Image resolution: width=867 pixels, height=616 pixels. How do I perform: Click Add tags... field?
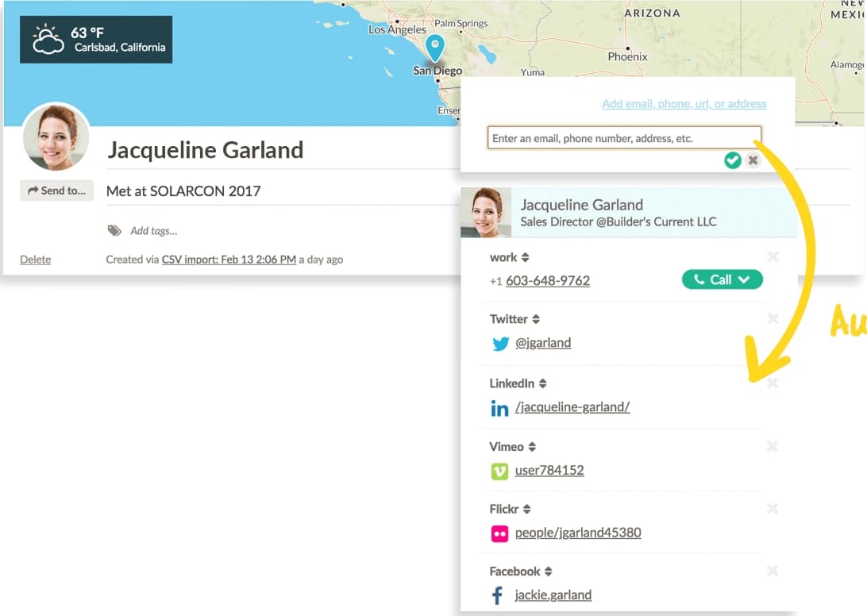(154, 231)
